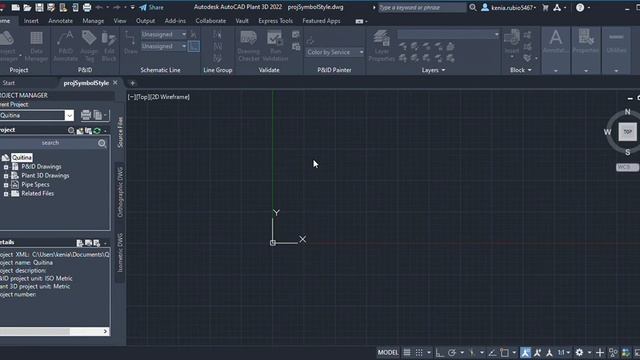Switch to the View ribbon tab
This screenshot has height=360, width=640.
[120, 21]
